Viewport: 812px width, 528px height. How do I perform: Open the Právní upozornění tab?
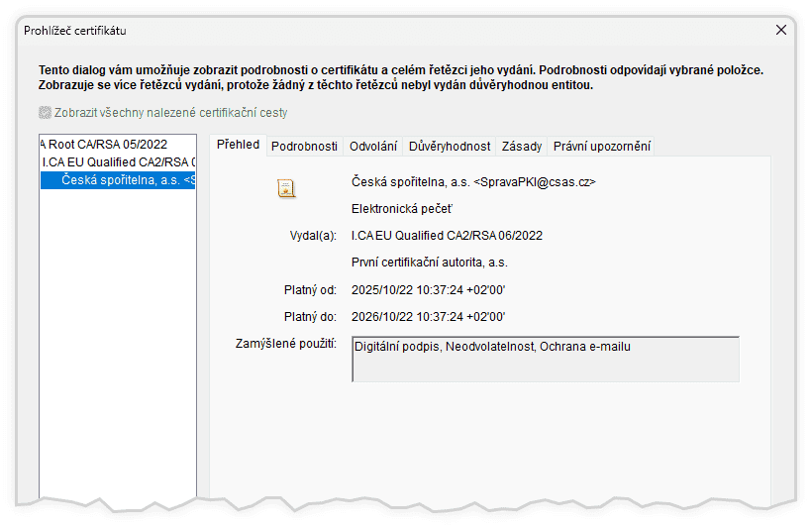601,147
